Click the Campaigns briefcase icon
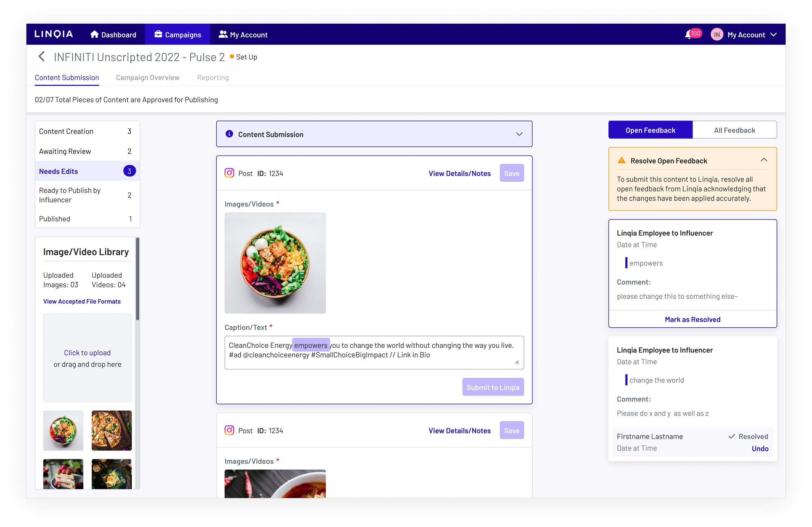The height and width of the screenshot is (527, 812). point(158,34)
